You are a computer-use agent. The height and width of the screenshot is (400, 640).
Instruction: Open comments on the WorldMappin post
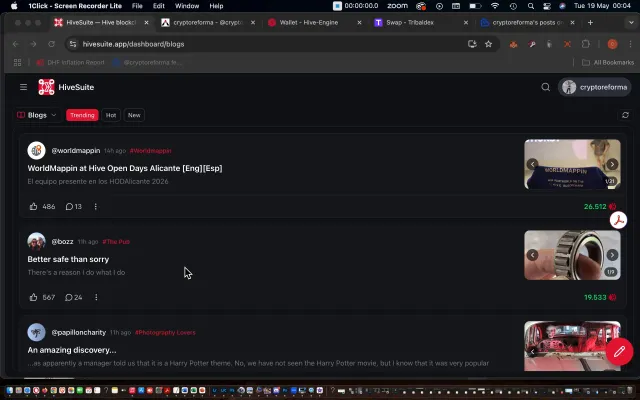pyautogui.click(x=73, y=207)
